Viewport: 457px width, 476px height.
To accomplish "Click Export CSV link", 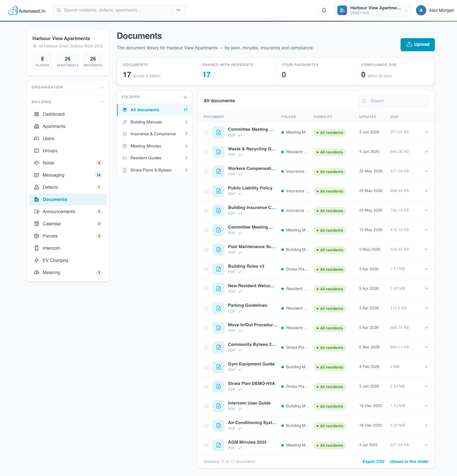I will (374, 462).
